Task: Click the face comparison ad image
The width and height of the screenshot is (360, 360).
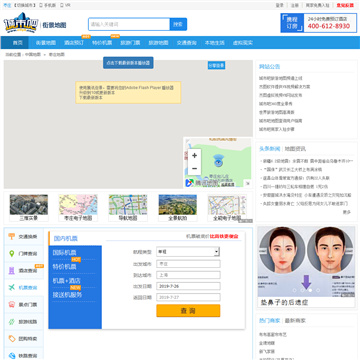Action: [306, 262]
